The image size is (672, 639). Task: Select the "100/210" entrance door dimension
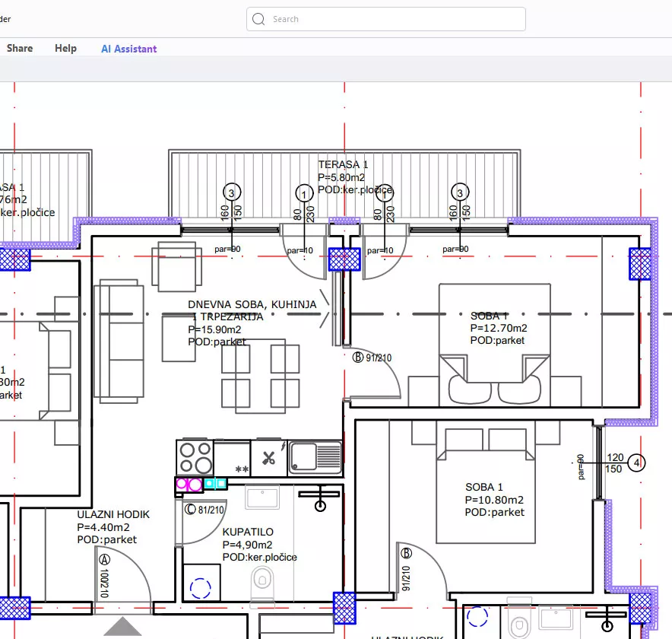(x=103, y=583)
